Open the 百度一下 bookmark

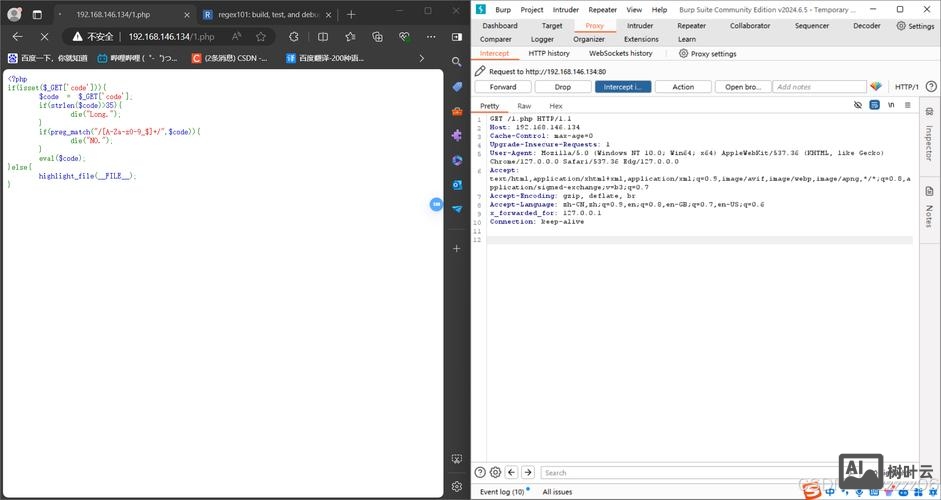pos(47,58)
